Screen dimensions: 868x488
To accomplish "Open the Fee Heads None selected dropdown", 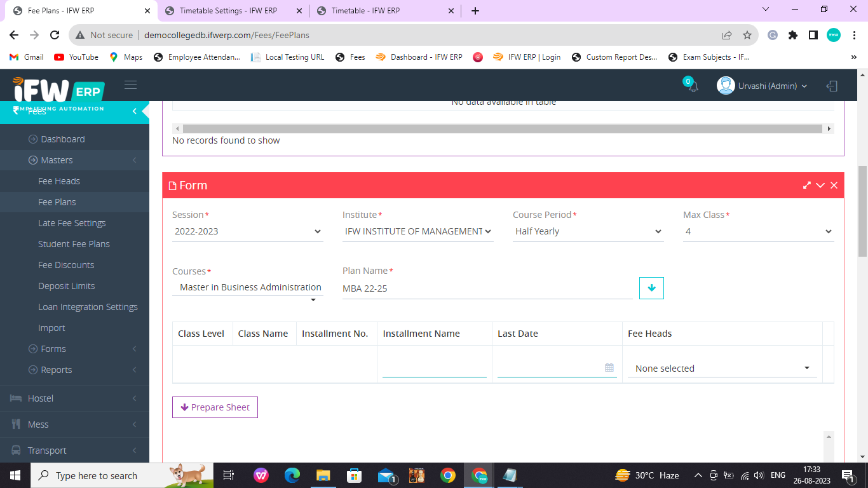I will click(722, 369).
